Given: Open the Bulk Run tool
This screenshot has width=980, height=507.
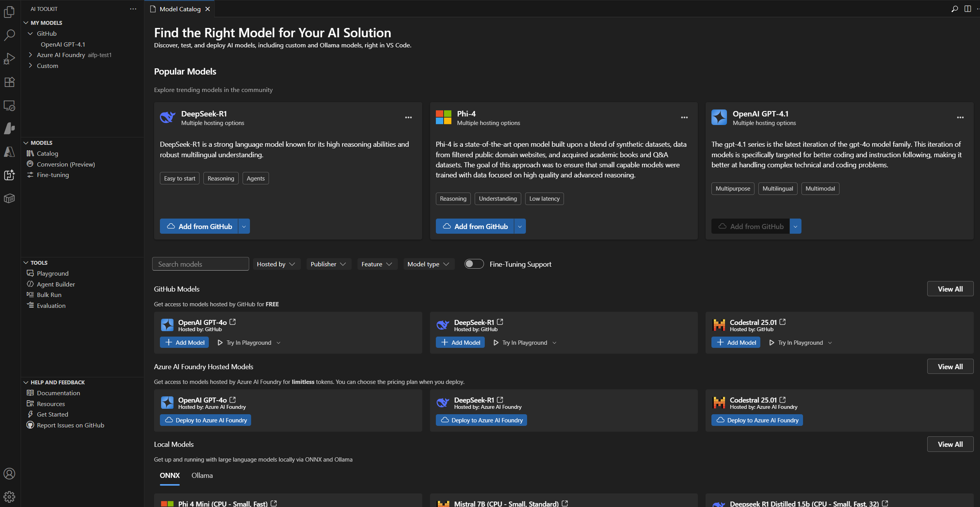Looking at the screenshot, I should pyautogui.click(x=49, y=295).
